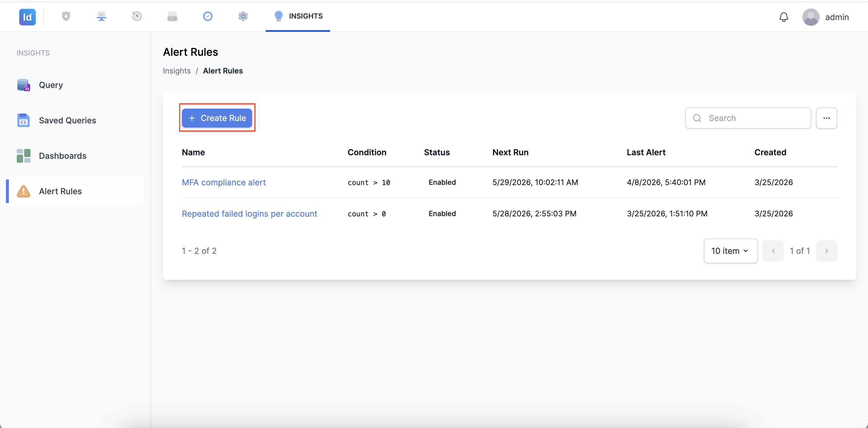The image size is (868, 428).
Task: Open Repeated failed logins per account rule
Action: coord(249,214)
